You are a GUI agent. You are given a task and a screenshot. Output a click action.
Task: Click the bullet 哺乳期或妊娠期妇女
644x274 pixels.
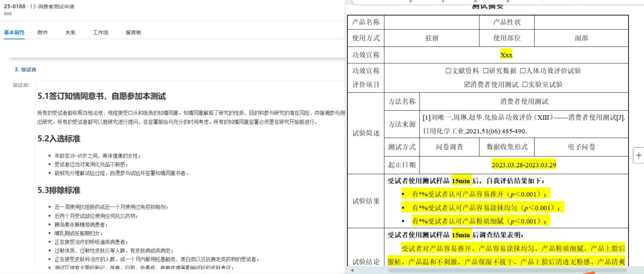point(78,234)
